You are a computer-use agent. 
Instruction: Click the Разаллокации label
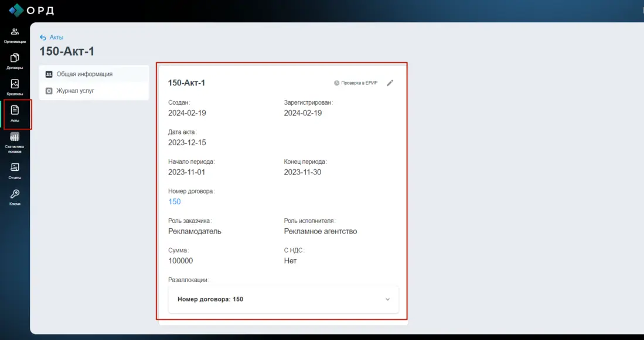coord(189,280)
